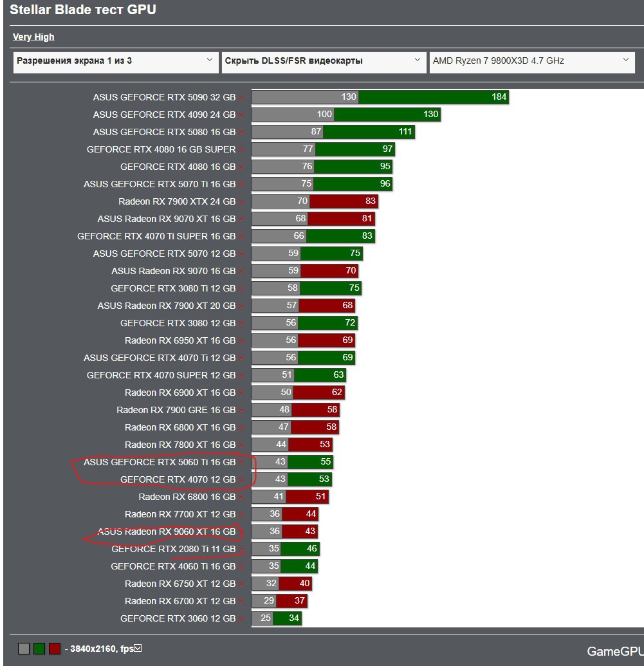Click the 184 fps green bar for RTX 5090
Image resolution: width=644 pixels, height=666 pixels.
click(x=433, y=97)
